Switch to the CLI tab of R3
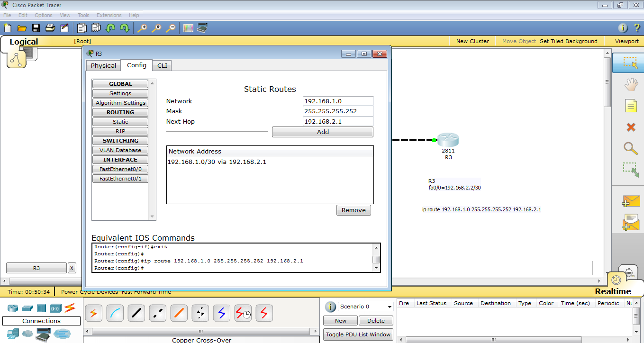The height and width of the screenshot is (343, 644). click(162, 65)
